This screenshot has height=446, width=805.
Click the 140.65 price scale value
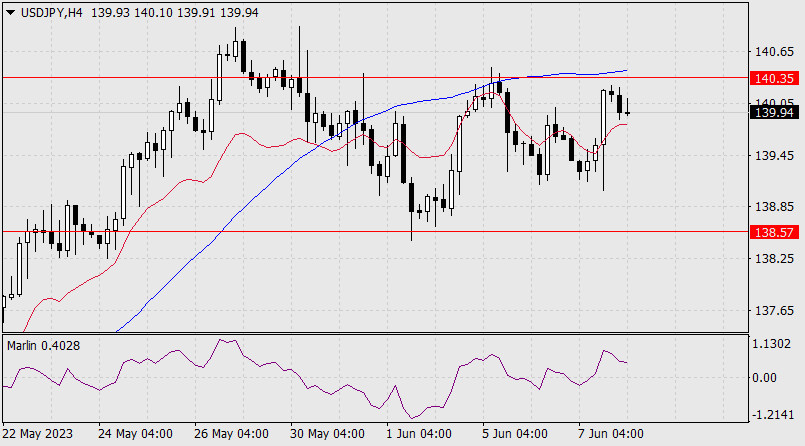tap(775, 51)
